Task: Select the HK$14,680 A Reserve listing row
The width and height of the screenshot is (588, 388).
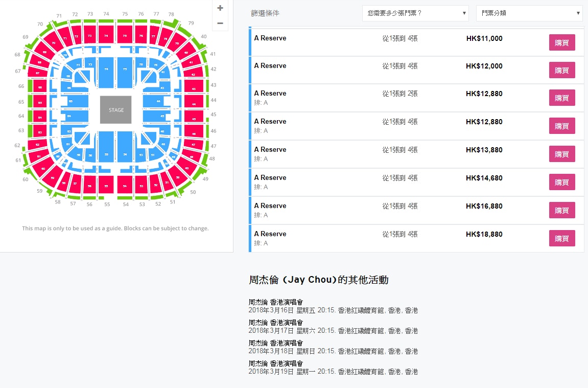Action: [x=416, y=182]
